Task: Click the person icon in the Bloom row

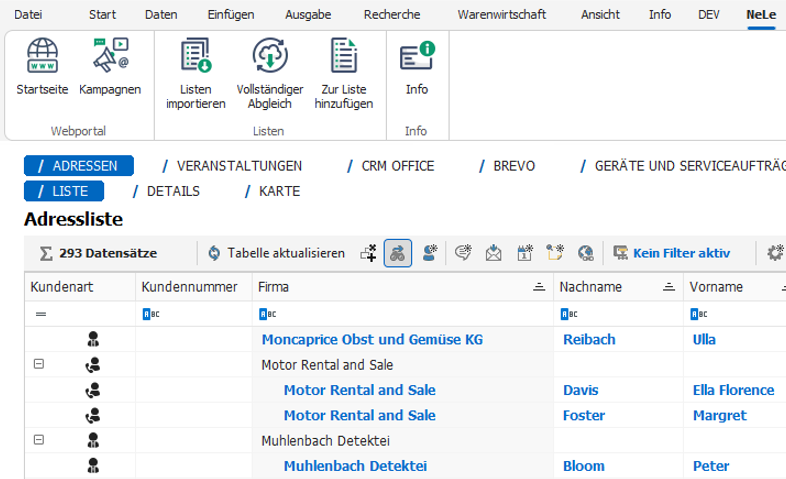Action: coord(93,466)
